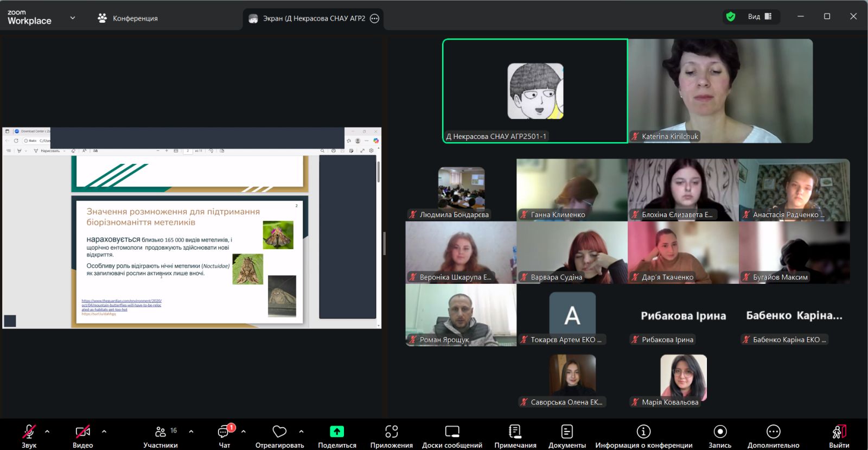This screenshot has width=868, height=450.
Task: Click the green Поделиться share screen icon
Action: point(337,432)
